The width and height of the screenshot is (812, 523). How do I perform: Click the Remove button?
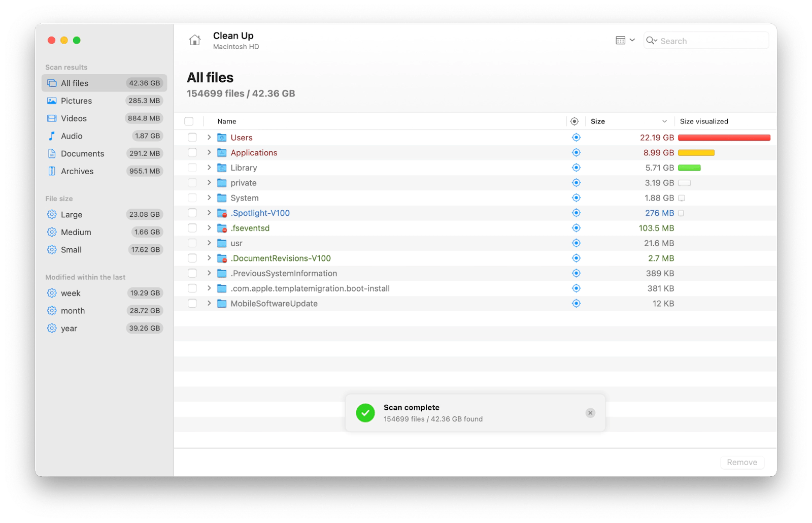coord(742,462)
